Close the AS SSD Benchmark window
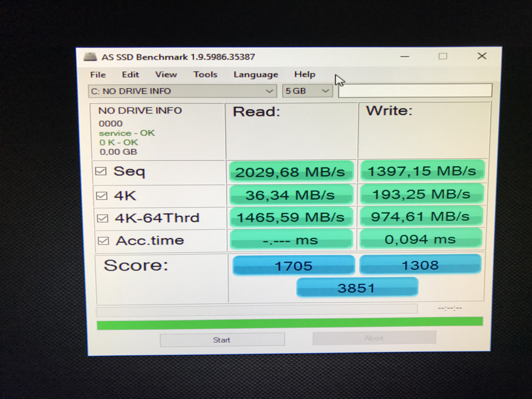The height and width of the screenshot is (399, 532). click(482, 56)
